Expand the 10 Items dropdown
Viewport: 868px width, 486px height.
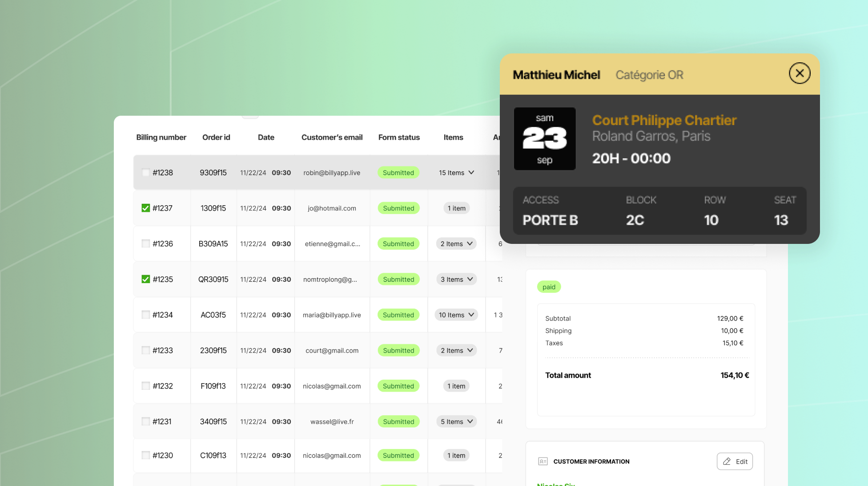click(456, 315)
